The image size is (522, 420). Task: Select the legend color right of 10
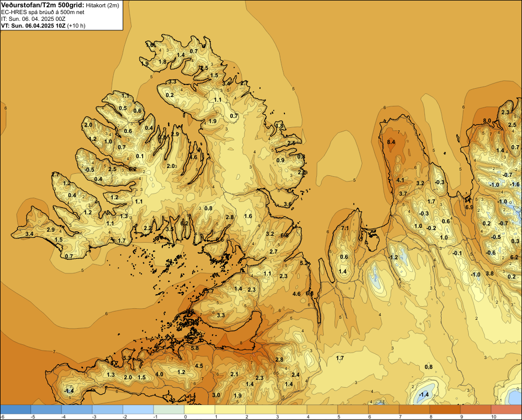point(506,410)
